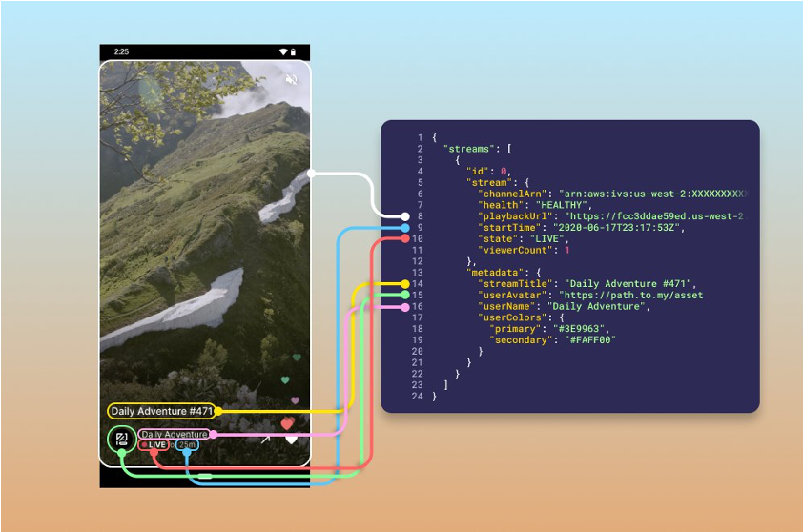Image resolution: width=803 pixels, height=532 pixels.
Task: Select the 25m duration badge
Action: tap(187, 445)
